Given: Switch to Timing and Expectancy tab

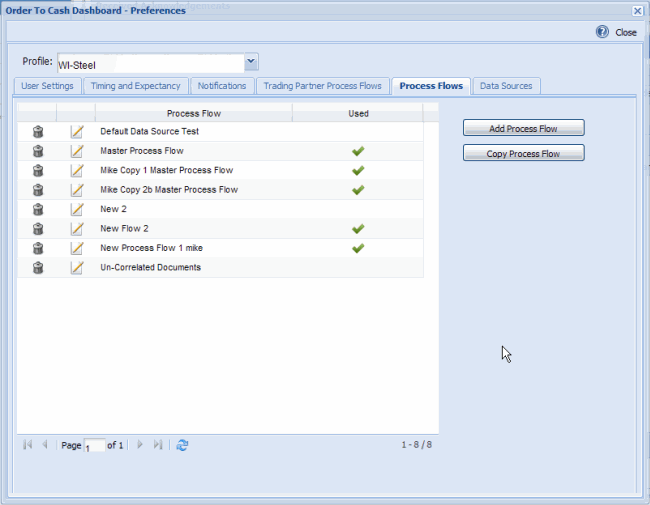Looking at the screenshot, I should pyautogui.click(x=136, y=86).
